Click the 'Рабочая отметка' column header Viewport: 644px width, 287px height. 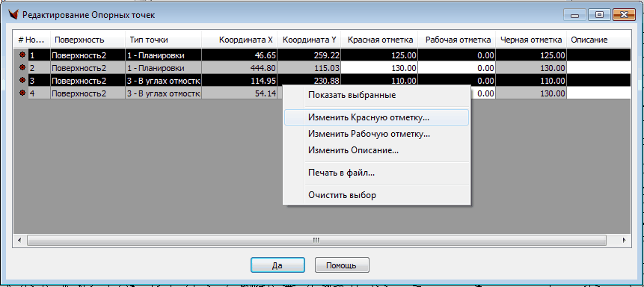457,40
